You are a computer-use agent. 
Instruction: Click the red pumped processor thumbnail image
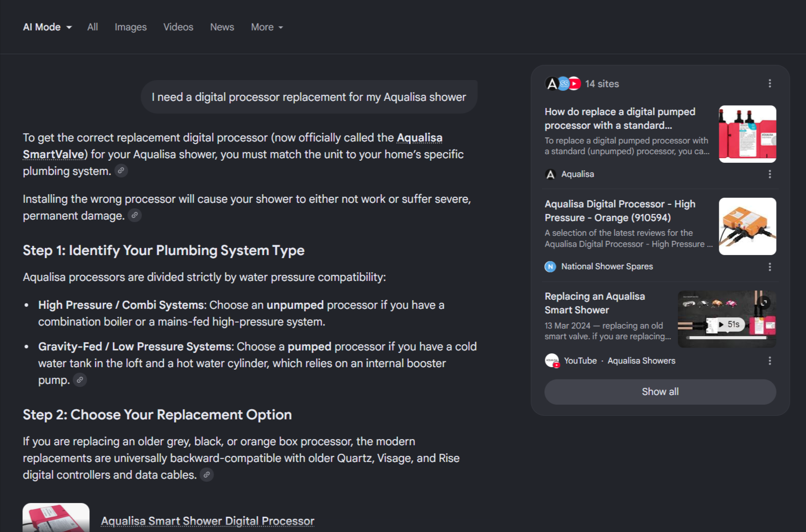click(x=747, y=134)
